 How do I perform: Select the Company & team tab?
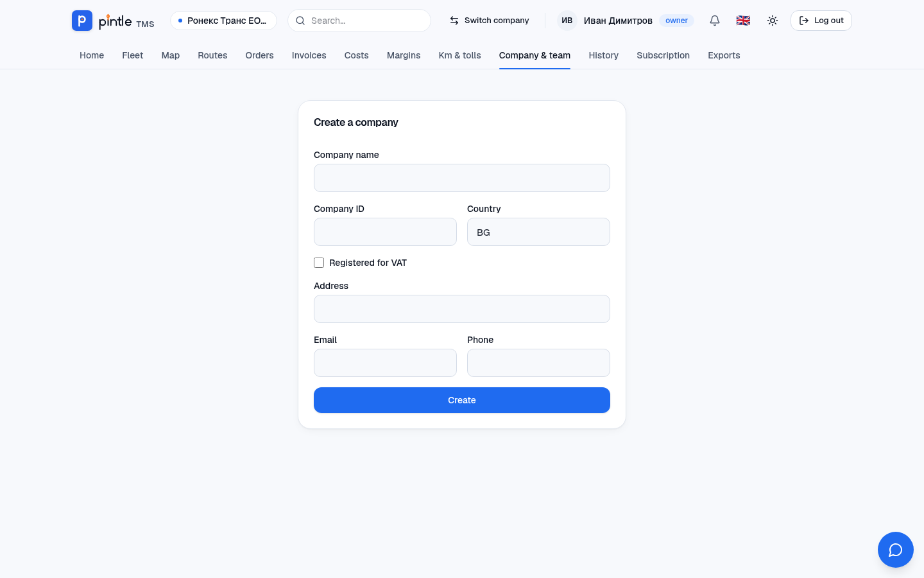pos(535,55)
